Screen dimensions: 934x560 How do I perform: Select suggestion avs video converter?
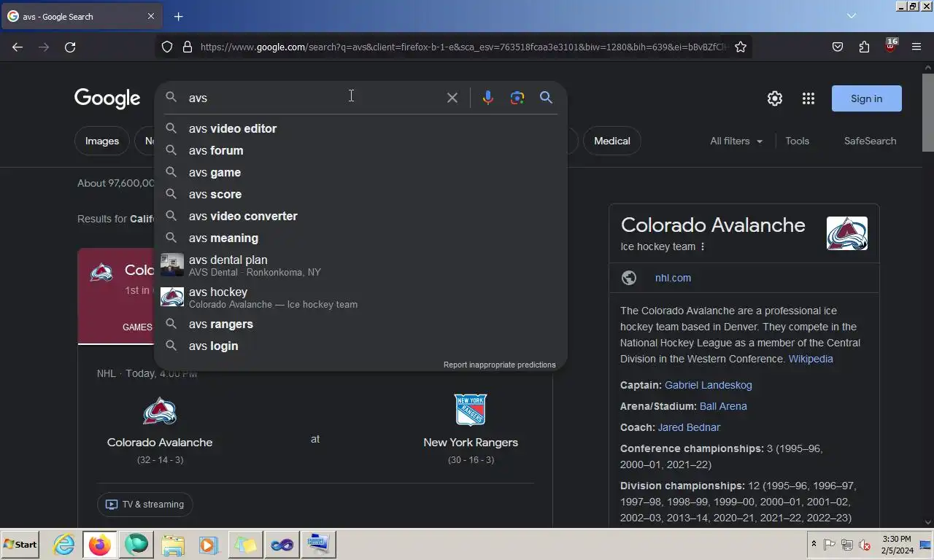click(360, 216)
